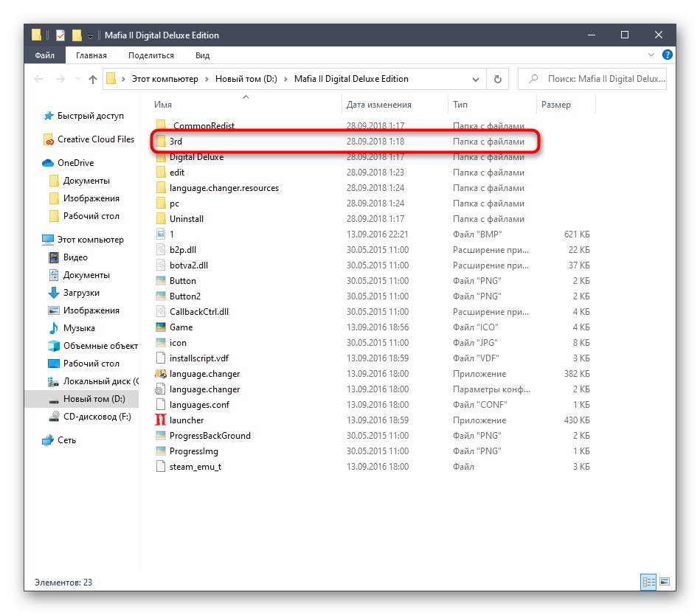The height and width of the screenshot is (615, 700).
Task: Sort by the Имя column header
Action: click(163, 105)
